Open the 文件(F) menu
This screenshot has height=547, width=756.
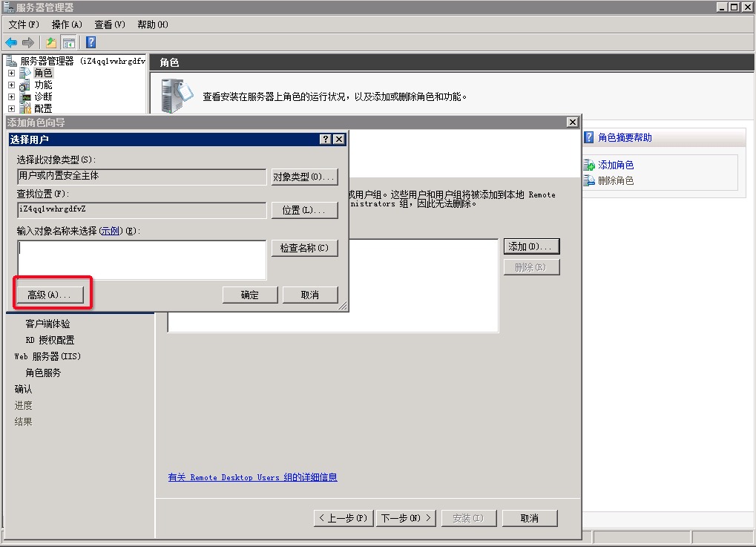point(24,24)
